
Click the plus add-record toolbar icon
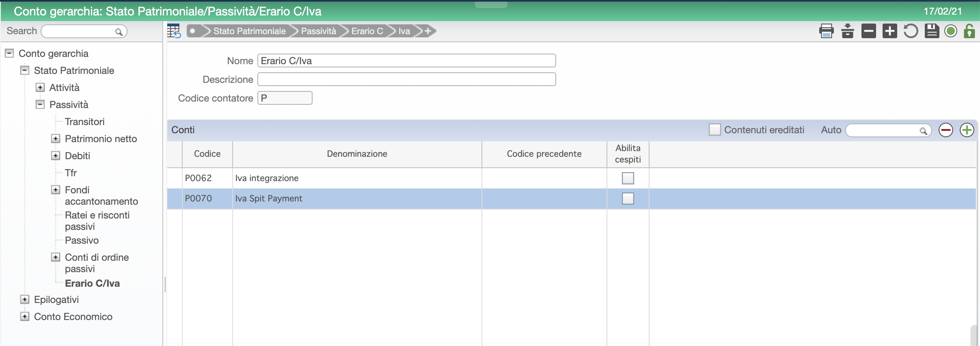[x=889, y=31]
